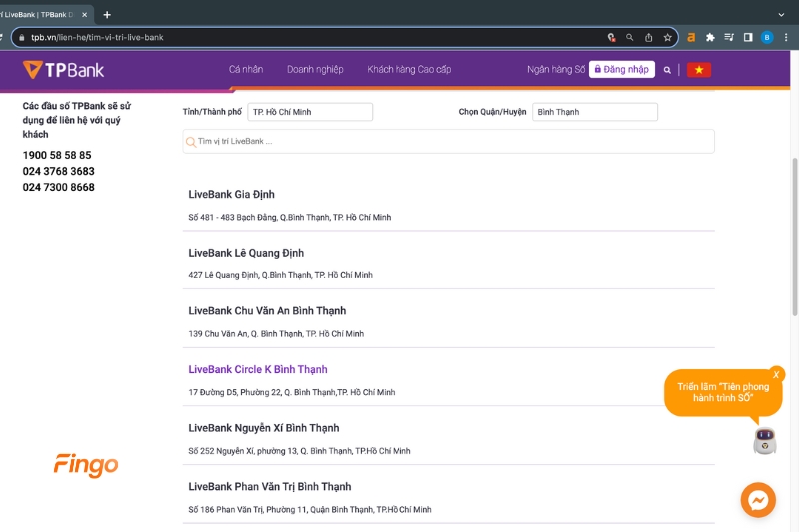This screenshot has width=799, height=532.
Task: Open the Amazon assistant extension icon
Action: [x=691, y=37]
